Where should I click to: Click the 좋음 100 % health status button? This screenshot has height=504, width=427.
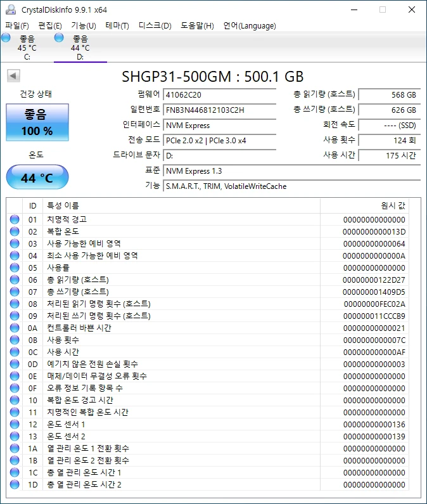pos(37,122)
